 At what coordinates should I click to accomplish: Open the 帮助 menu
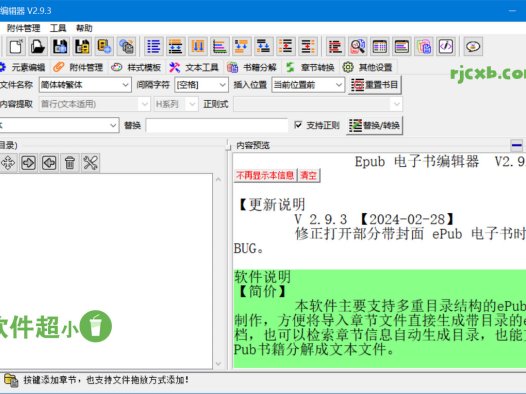click(x=84, y=28)
